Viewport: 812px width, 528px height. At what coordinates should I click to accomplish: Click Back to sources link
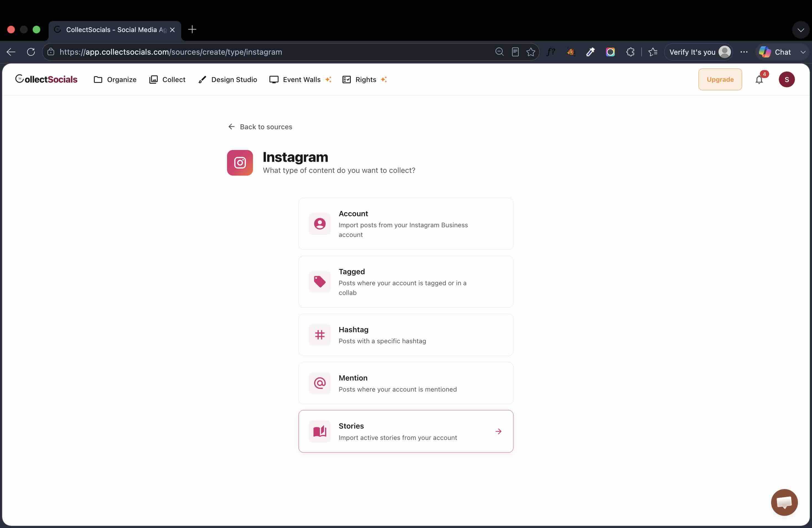pyautogui.click(x=260, y=127)
